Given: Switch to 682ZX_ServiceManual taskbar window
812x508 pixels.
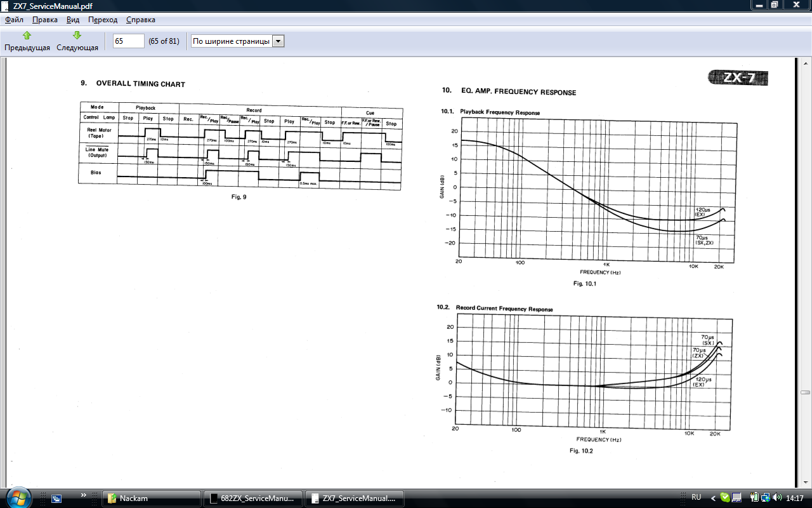Looking at the screenshot, I should (252, 498).
